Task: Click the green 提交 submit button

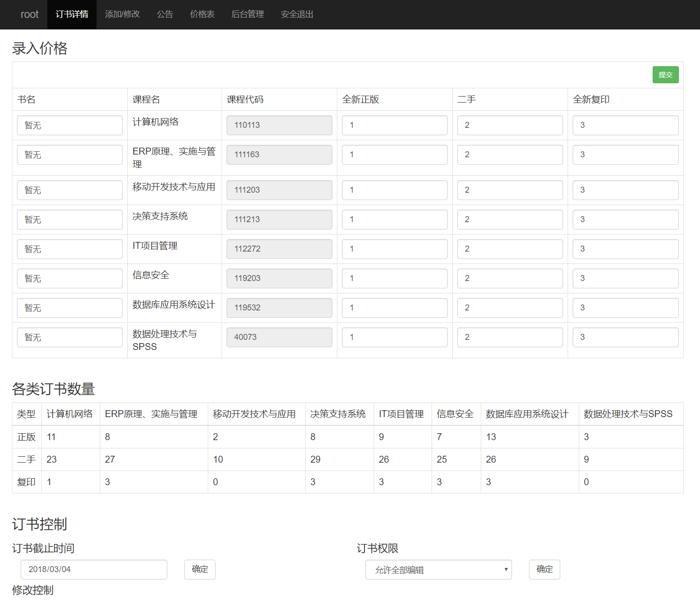Action: [665, 75]
